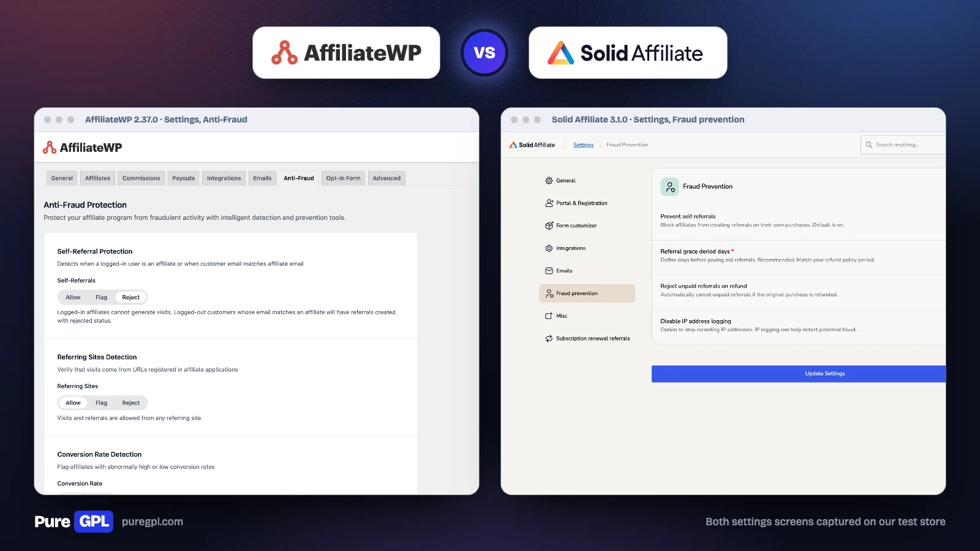Click the Update Settings button
This screenshot has height=551, width=980.
coord(799,374)
